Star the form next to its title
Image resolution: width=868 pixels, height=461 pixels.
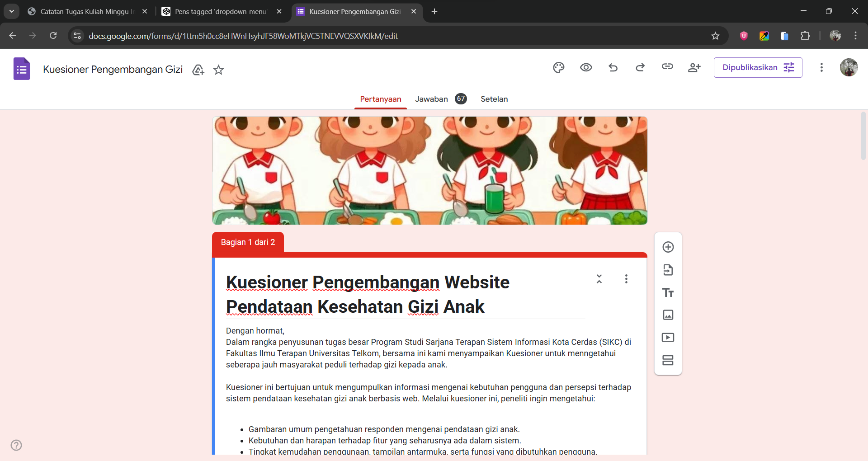click(x=219, y=70)
